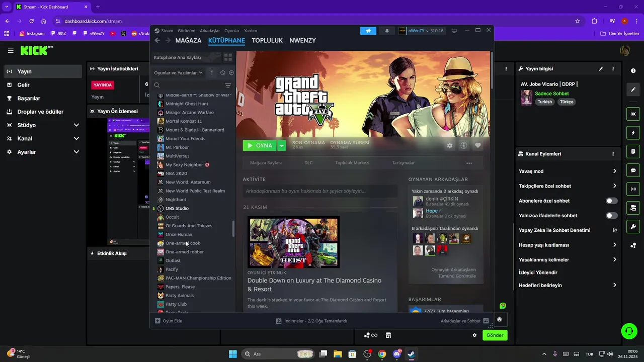Open Görünüm menu in Steam
Viewport: 644px width, 362px height.
(x=186, y=31)
